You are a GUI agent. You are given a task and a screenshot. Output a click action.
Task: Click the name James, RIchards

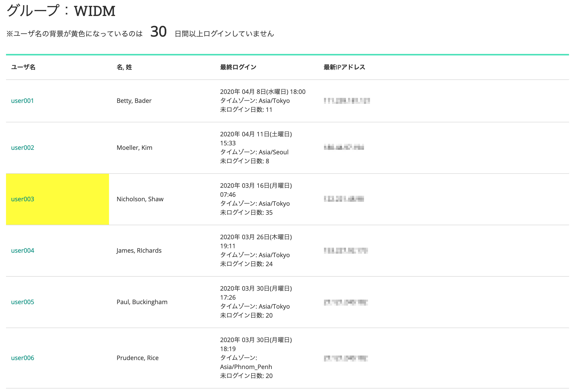tap(139, 250)
